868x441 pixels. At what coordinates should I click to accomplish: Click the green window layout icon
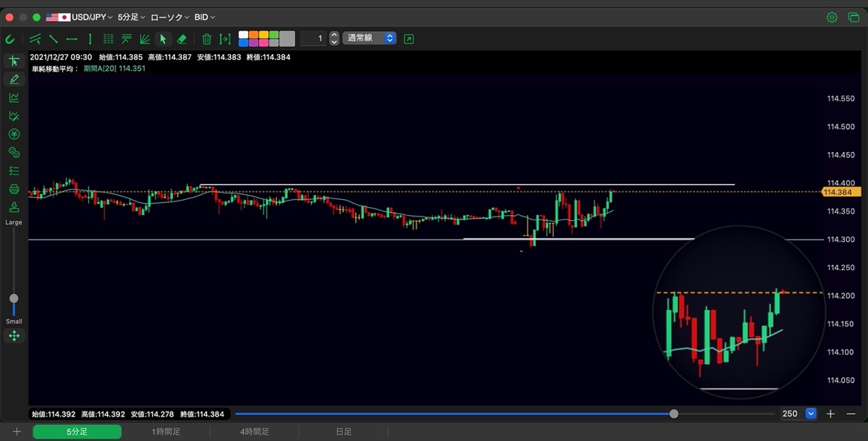click(x=853, y=17)
